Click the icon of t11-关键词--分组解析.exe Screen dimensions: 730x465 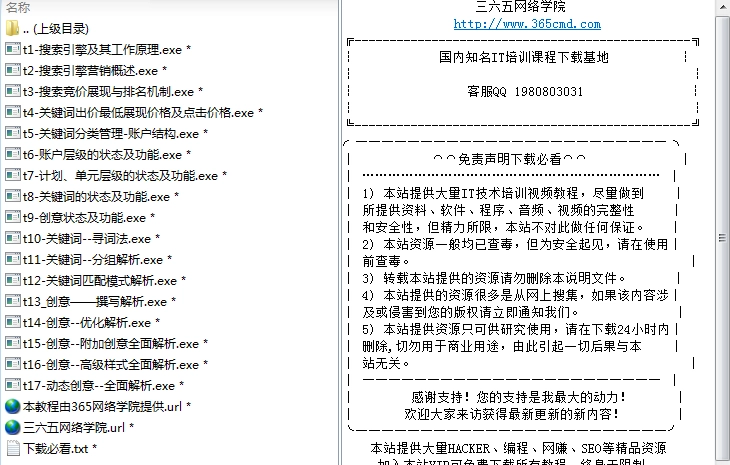point(13,259)
